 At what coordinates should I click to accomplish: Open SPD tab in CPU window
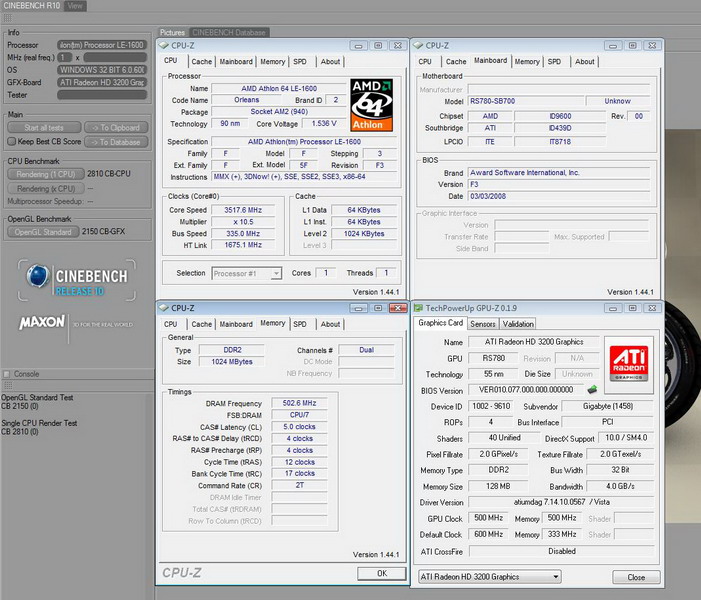(300, 61)
